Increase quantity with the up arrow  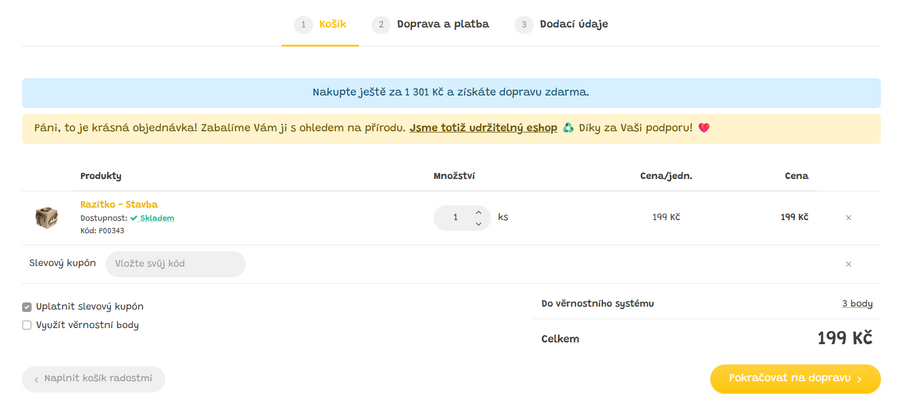click(478, 211)
